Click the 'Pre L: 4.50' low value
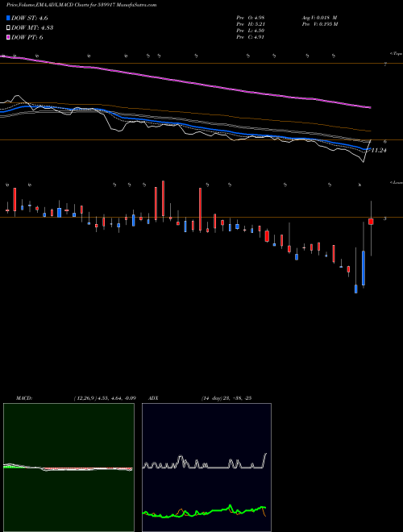 251,31
